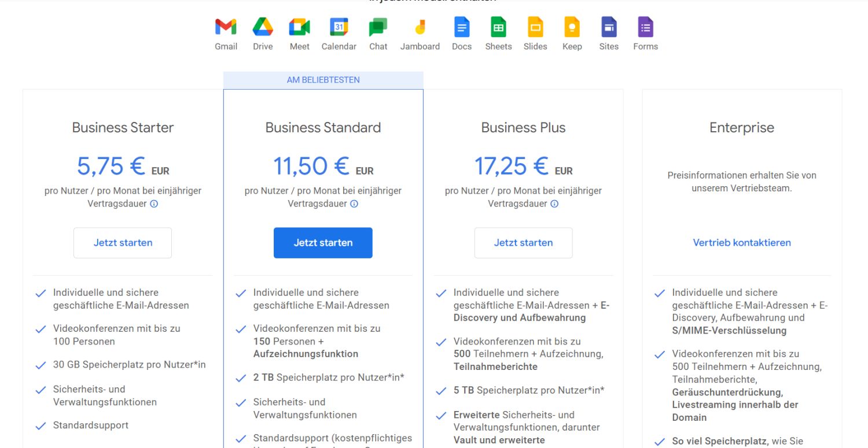
Task: Follow the Vertrieb kontaktieren link
Action: pyautogui.click(x=742, y=243)
